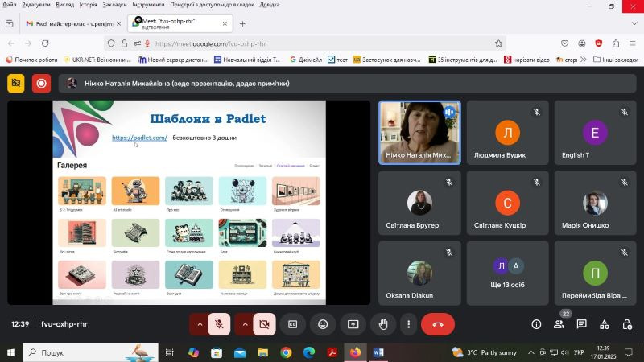Viewport: 644px width, 362px height.
Task: Show the participants list
Action: click(559, 324)
